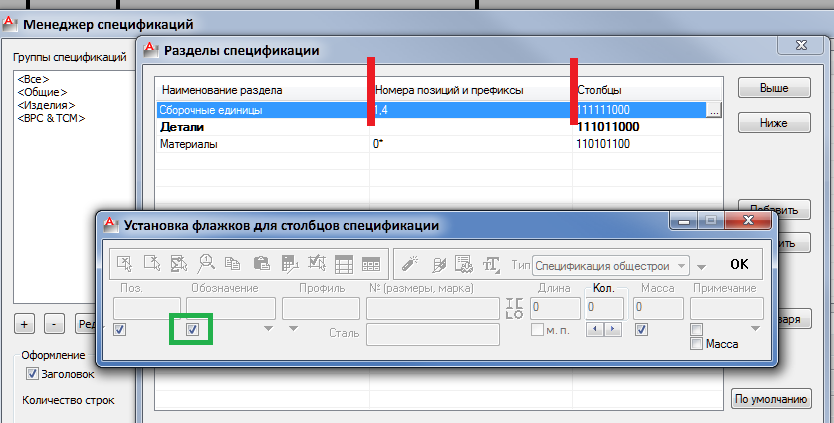The width and height of the screenshot is (834, 423).
Task: Click the Столбцы column header
Action: pyautogui.click(x=647, y=90)
